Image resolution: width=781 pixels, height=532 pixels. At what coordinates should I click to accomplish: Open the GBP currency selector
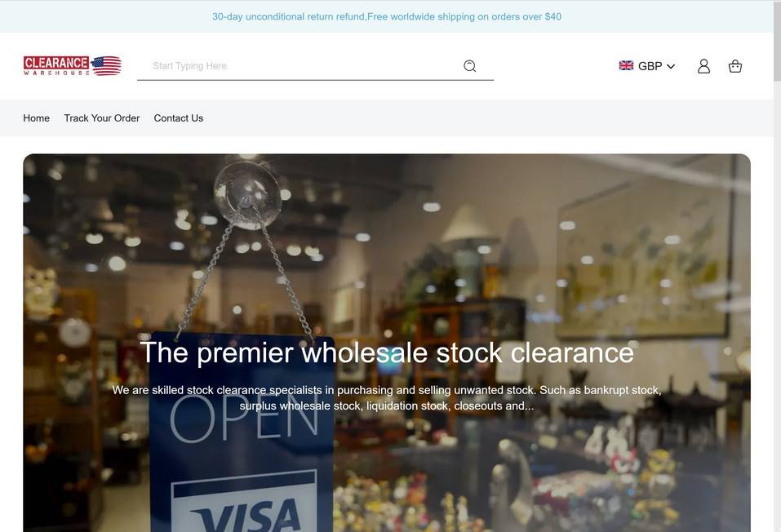[647, 66]
